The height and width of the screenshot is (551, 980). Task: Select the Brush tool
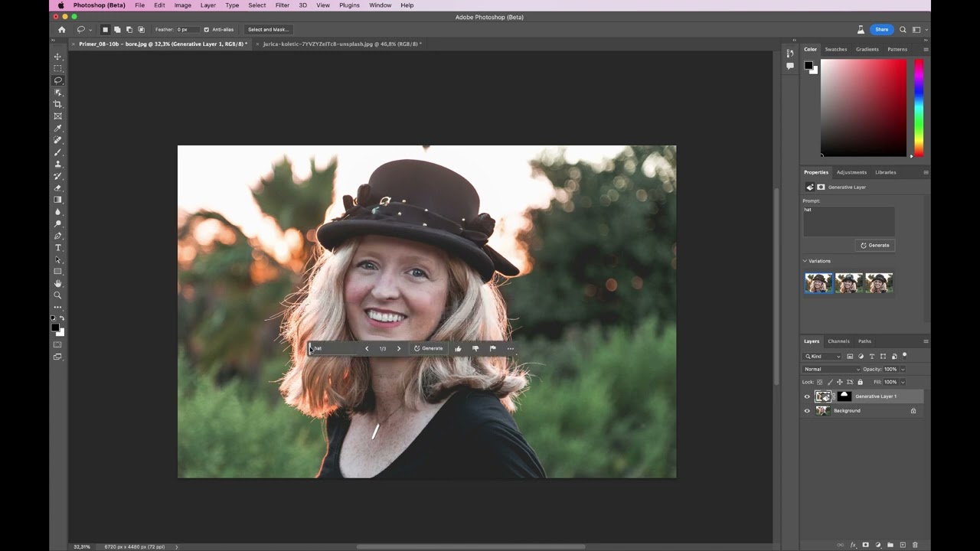(57, 152)
